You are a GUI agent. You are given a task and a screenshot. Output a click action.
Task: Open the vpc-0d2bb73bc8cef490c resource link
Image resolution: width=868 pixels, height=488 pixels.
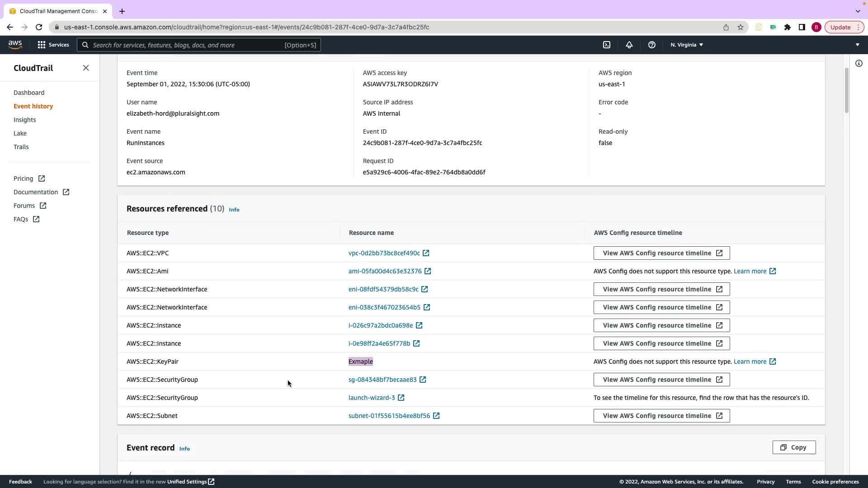[x=384, y=253]
